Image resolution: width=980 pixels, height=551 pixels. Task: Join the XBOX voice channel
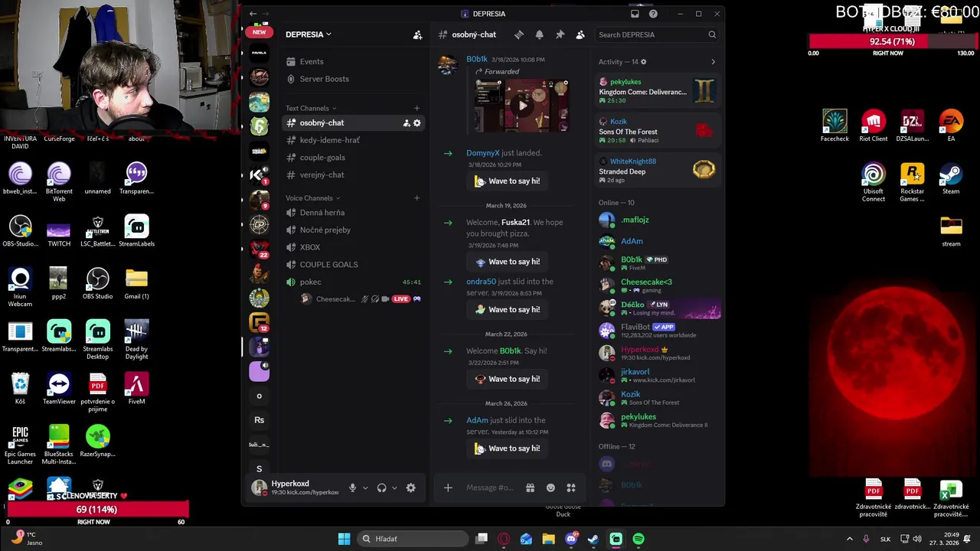[353, 247]
